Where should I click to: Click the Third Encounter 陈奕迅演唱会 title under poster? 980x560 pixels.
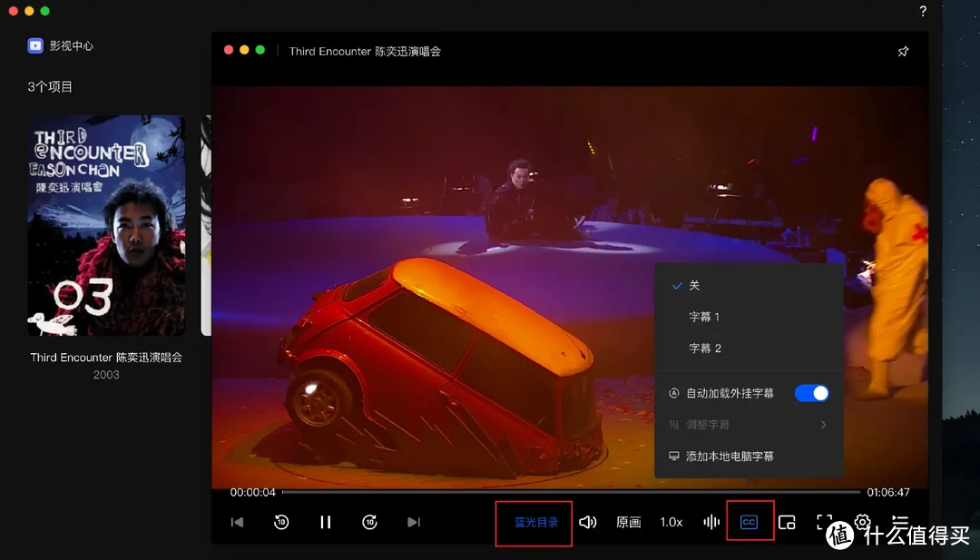click(x=106, y=358)
